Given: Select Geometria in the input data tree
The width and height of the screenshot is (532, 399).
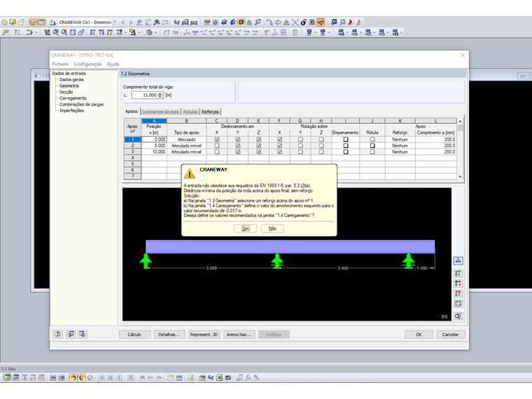Looking at the screenshot, I should [69, 86].
